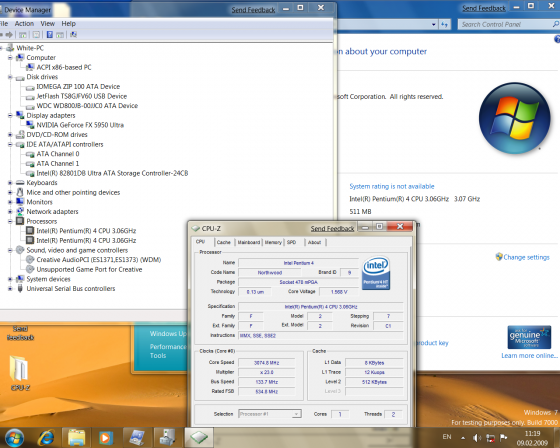Switch to the Mainboard tab in CPU-Z
The height and width of the screenshot is (448, 560).
[249, 242]
